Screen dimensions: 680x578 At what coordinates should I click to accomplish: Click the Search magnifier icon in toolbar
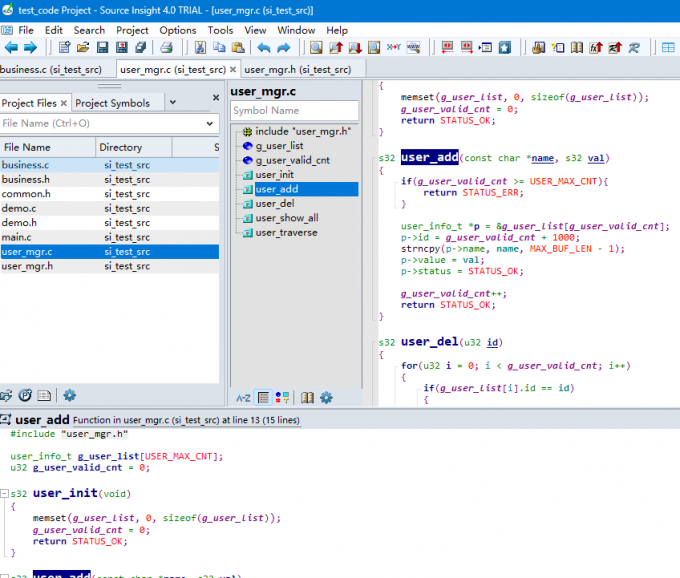click(316, 47)
